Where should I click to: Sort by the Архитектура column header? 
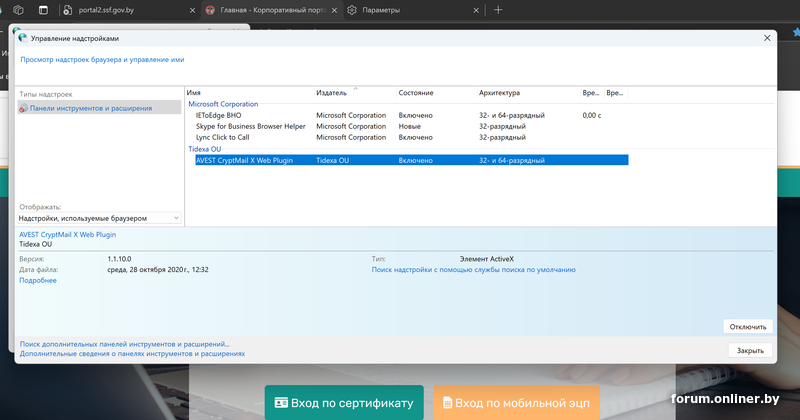(529, 93)
